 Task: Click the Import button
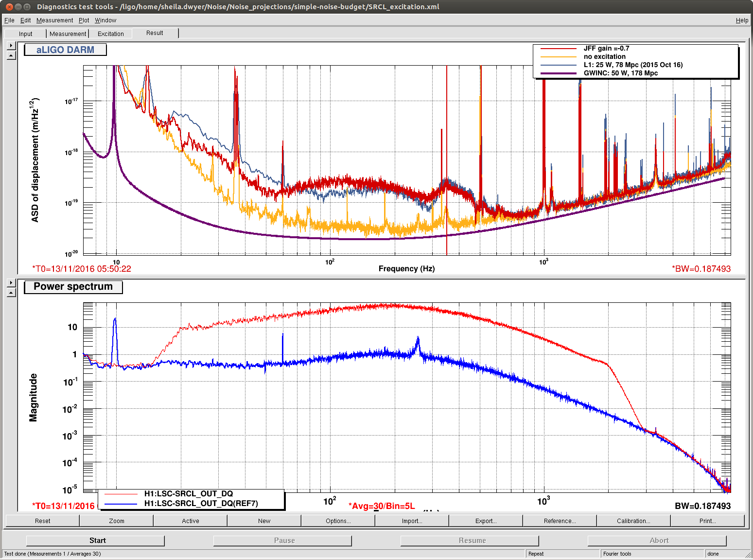pyautogui.click(x=412, y=521)
